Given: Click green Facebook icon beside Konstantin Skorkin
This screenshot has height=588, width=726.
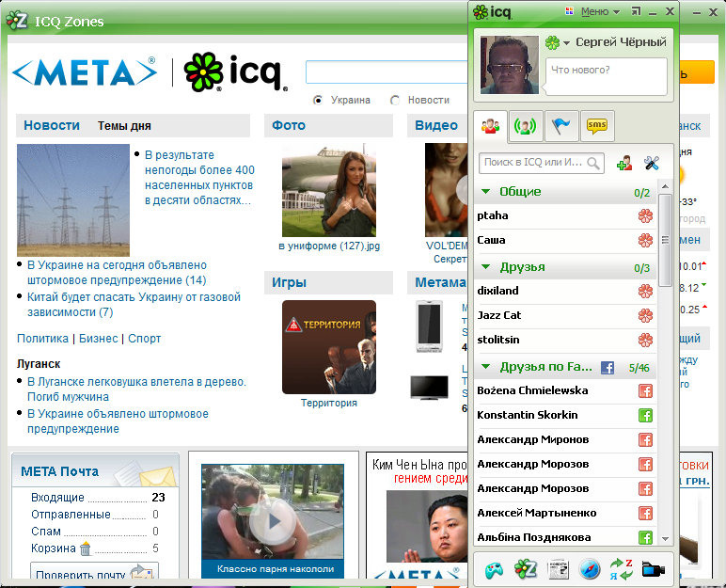Looking at the screenshot, I should tap(645, 415).
